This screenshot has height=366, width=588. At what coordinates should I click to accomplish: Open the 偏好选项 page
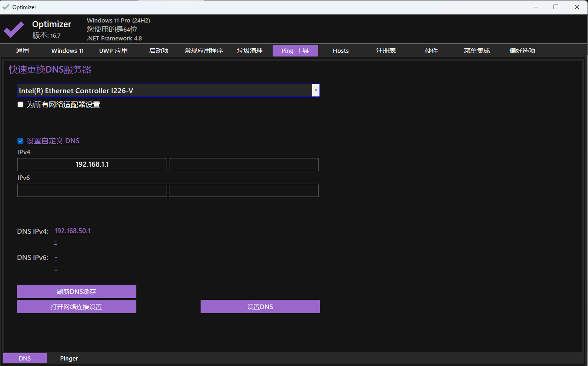[x=522, y=51]
